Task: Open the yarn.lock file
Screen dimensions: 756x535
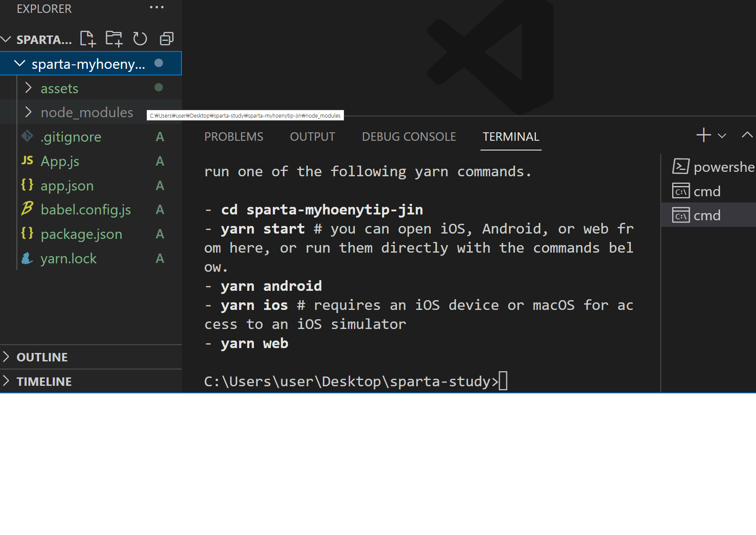Action: click(x=91, y=258)
